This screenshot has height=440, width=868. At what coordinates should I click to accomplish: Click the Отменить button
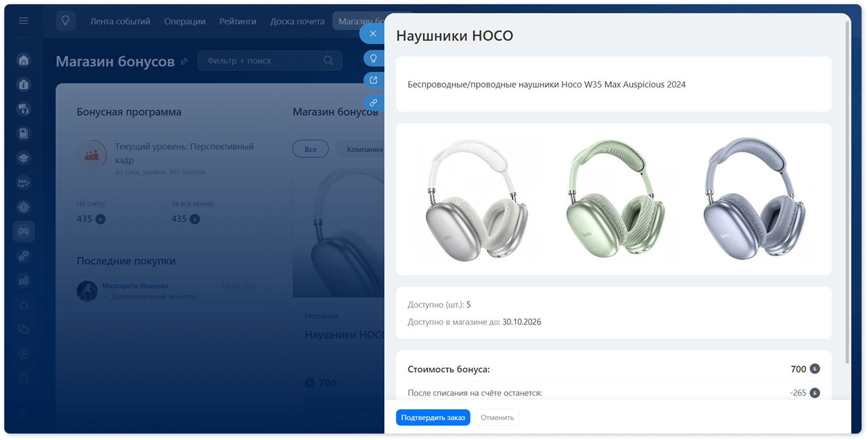(x=497, y=417)
